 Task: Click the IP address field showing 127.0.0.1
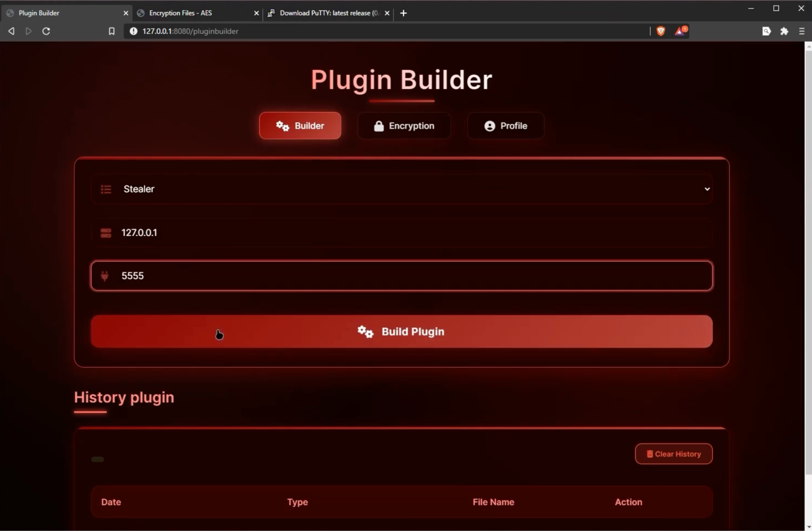click(401, 232)
